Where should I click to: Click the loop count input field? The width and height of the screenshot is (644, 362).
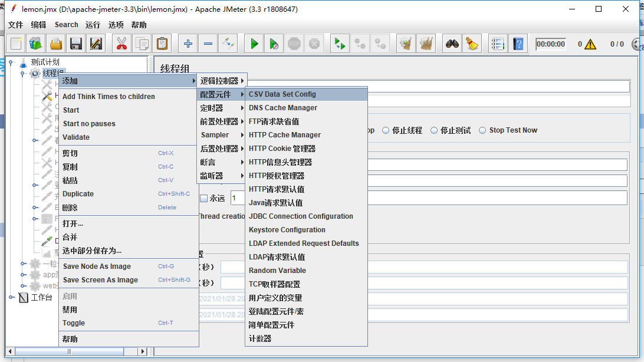tap(238, 198)
